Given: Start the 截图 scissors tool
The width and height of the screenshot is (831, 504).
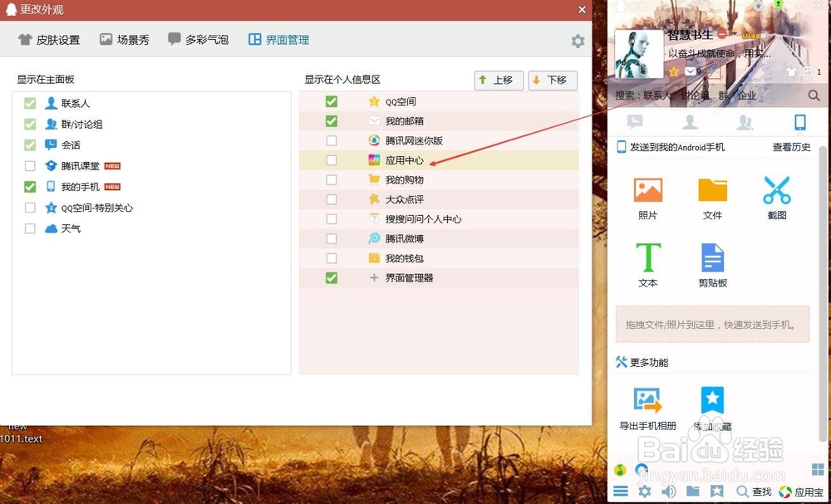Looking at the screenshot, I should tap(777, 190).
